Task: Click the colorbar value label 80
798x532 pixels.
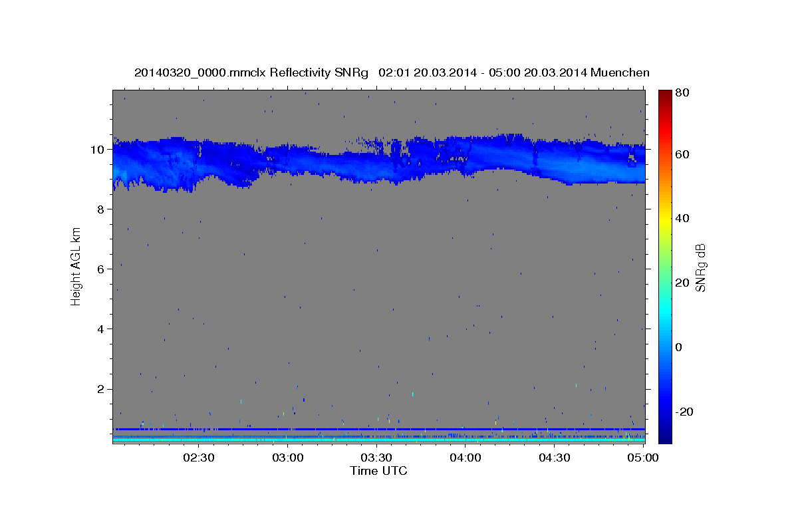Action: click(x=682, y=93)
